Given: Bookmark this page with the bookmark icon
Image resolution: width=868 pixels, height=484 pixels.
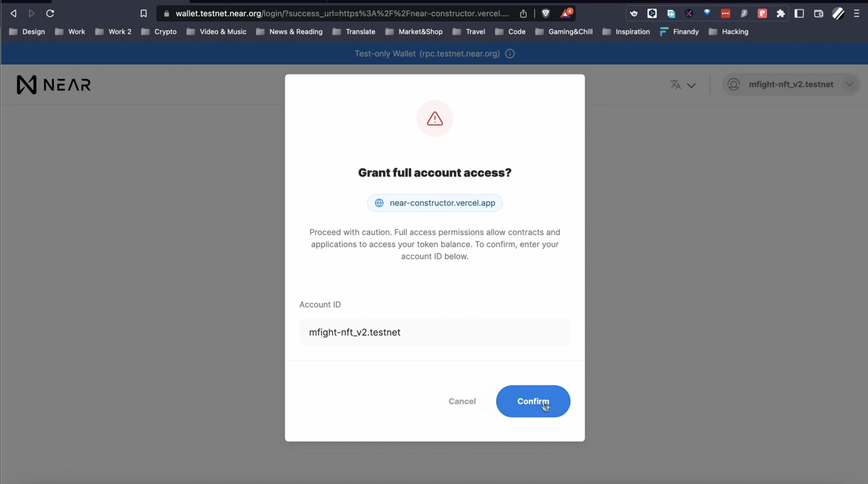Looking at the screenshot, I should 144,14.
